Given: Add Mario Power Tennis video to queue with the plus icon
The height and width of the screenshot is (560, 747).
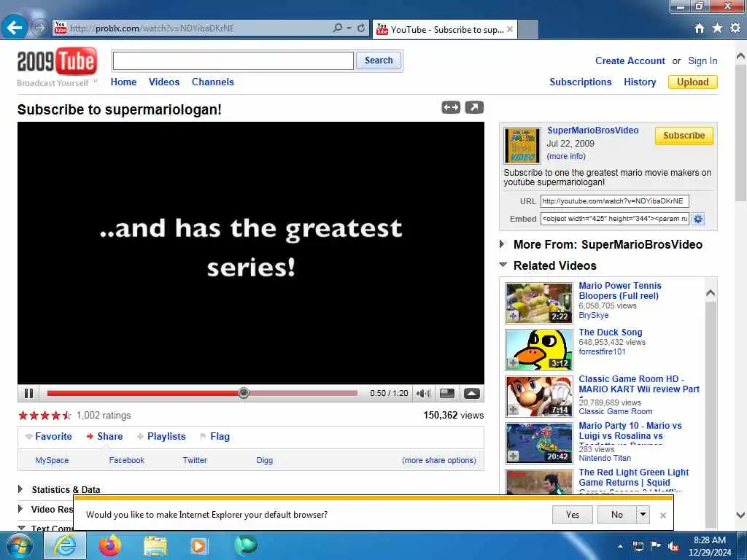Looking at the screenshot, I should coord(513,316).
